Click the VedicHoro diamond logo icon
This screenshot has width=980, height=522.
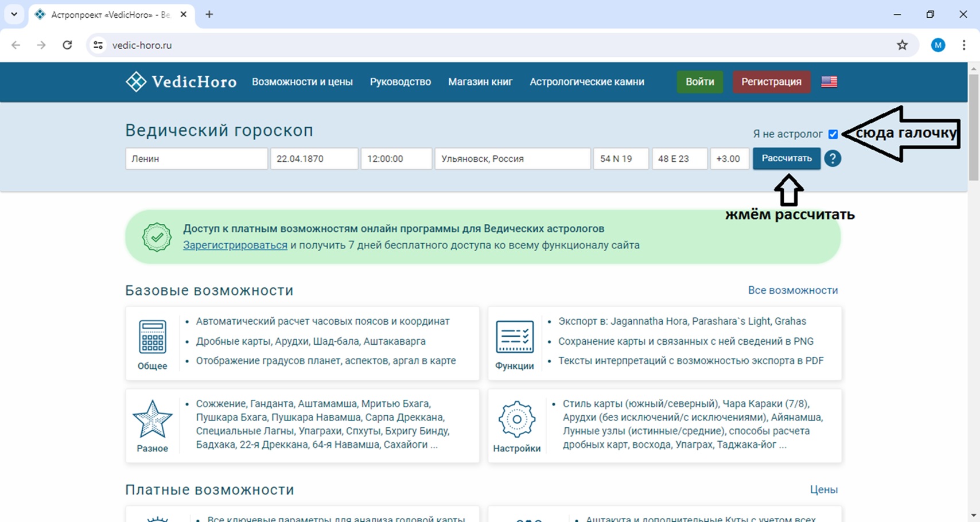(x=136, y=81)
